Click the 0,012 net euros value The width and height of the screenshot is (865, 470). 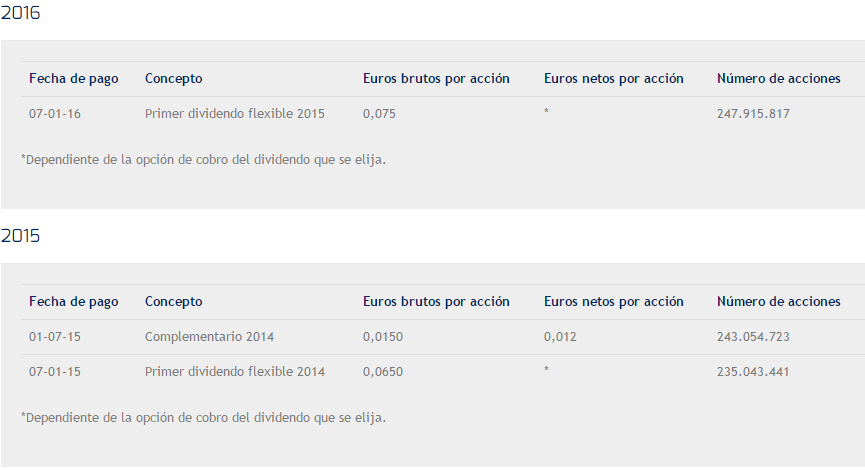(x=560, y=337)
